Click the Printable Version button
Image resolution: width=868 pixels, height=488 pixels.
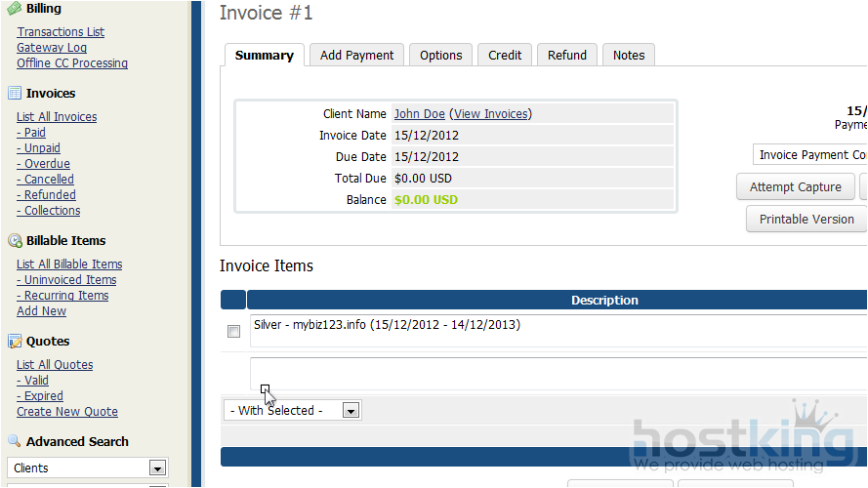coord(806,220)
